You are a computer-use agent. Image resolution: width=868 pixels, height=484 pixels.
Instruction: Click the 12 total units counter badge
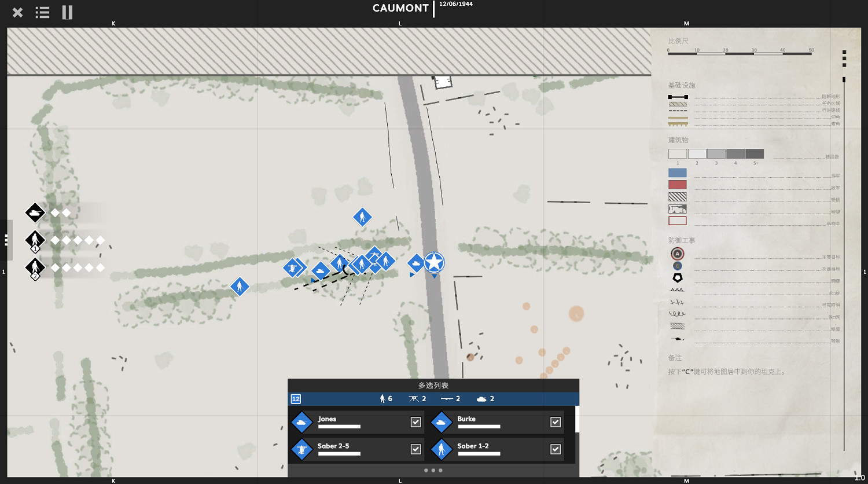[x=296, y=399]
